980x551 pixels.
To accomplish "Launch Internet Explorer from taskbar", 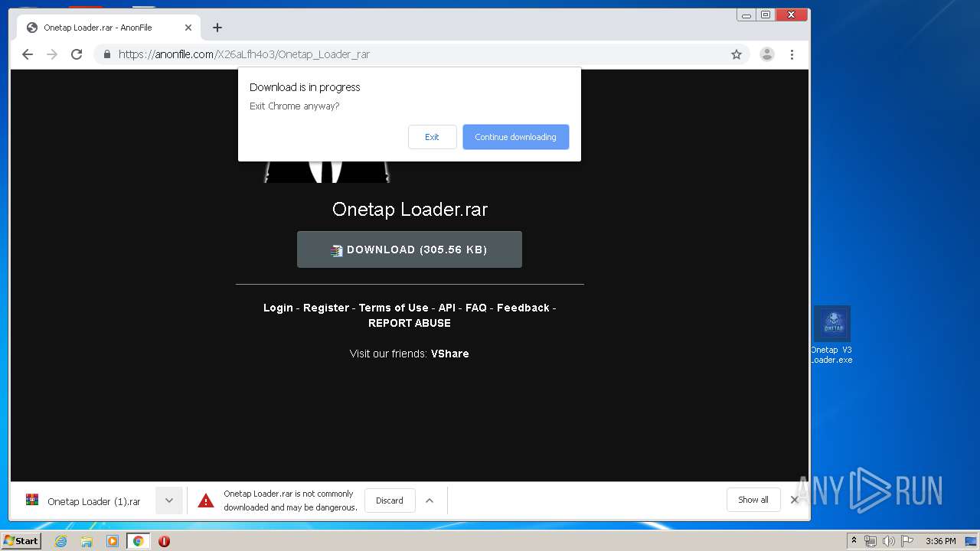I will [x=60, y=541].
